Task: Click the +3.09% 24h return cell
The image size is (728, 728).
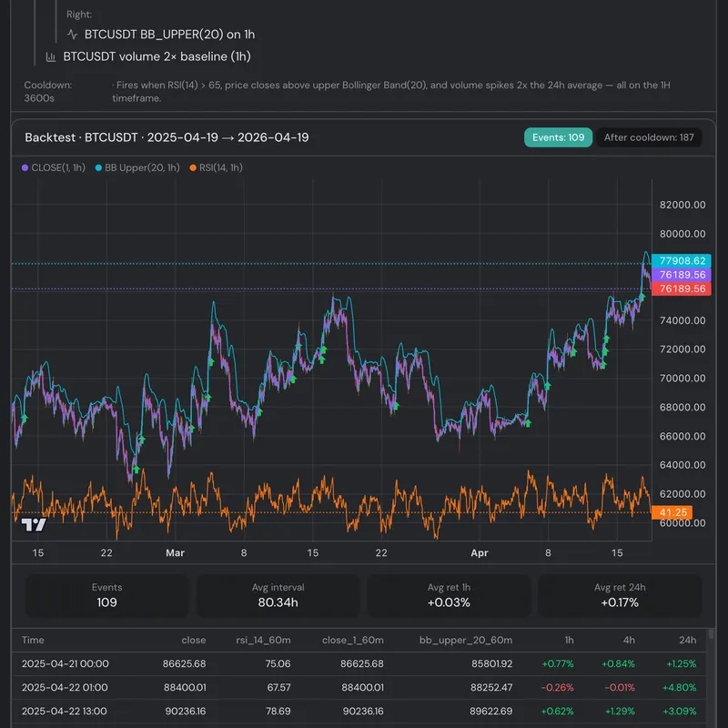Action: coord(679,712)
